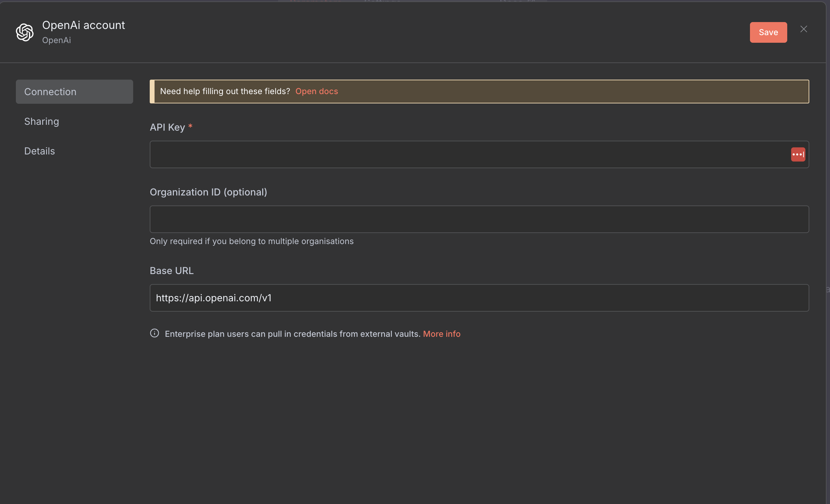The image size is (830, 504).
Task: Focus the Organization ID input field
Action: tap(479, 219)
